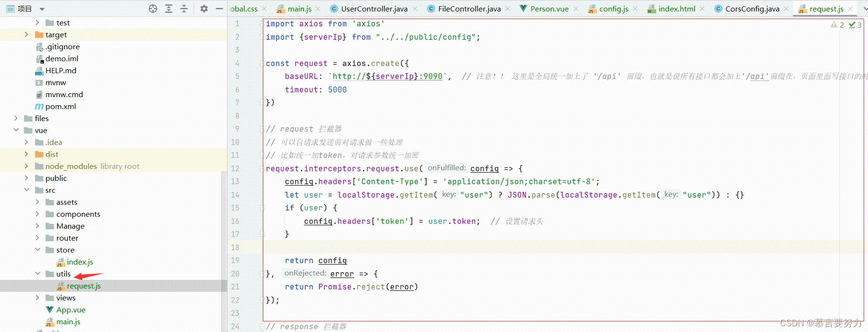868x332 pixels.
Task: Close the CorsConfig.java tab
Action: (786, 9)
